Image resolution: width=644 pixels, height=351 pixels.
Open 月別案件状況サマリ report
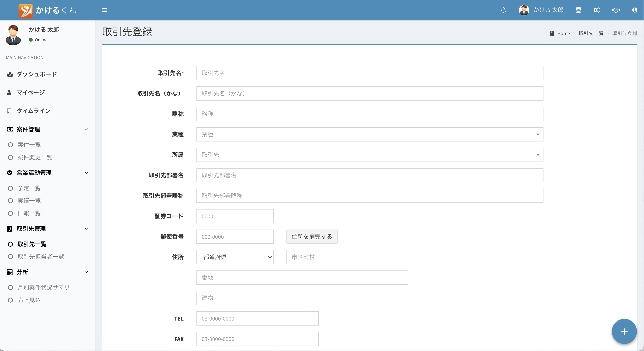[x=44, y=287]
